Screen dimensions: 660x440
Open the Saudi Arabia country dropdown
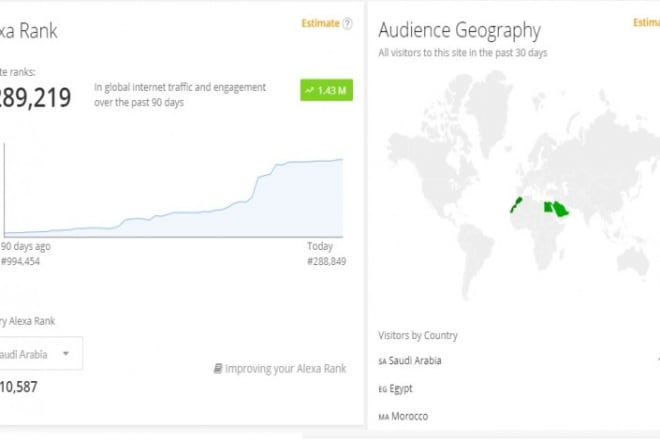coord(40,354)
